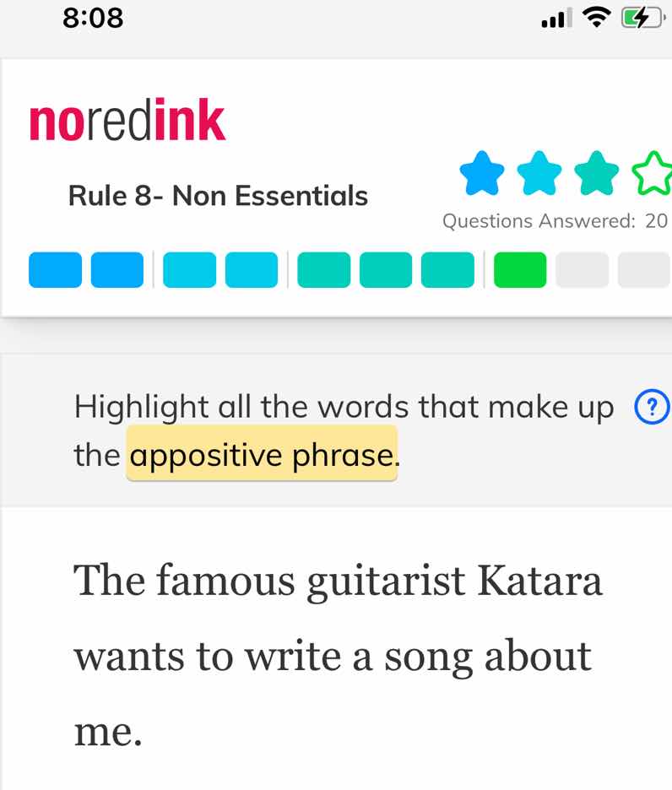Click the 'Rule 8- Non Essentials' heading

[x=219, y=195]
